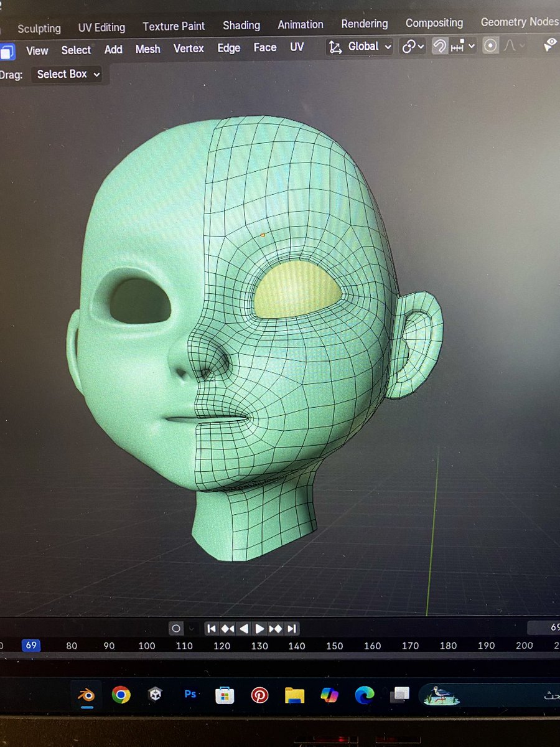Open the Face menu
The image size is (560, 747).
tap(265, 47)
